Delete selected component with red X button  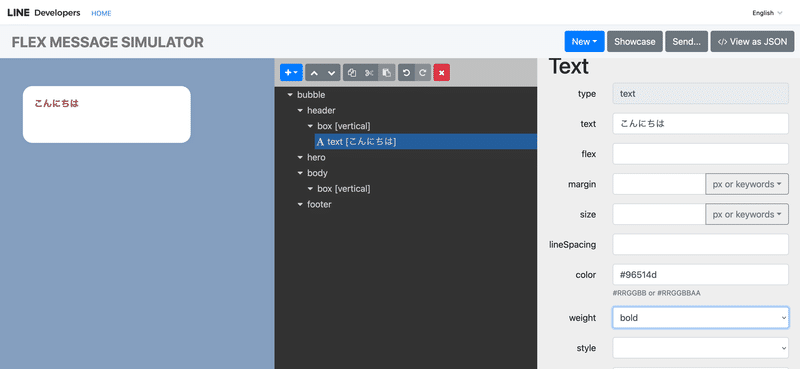[x=442, y=72]
